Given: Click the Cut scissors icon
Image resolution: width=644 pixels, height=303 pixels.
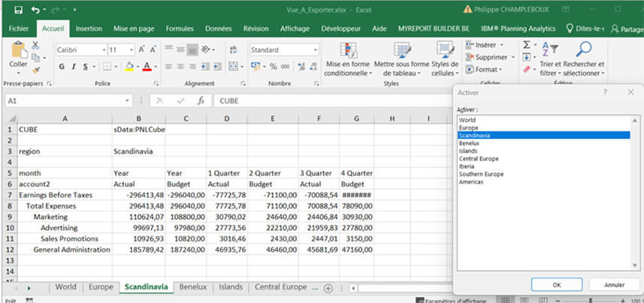Looking at the screenshot, I should pos(35,45).
